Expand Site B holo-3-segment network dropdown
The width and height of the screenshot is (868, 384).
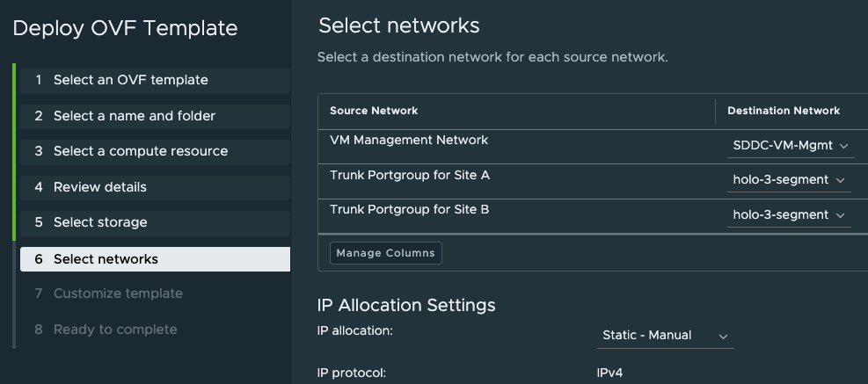point(789,215)
